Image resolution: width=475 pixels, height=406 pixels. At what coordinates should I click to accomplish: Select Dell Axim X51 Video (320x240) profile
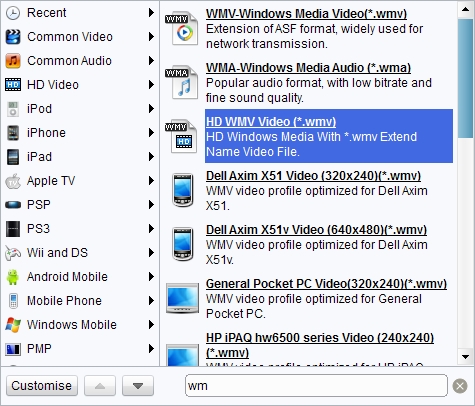pyautogui.click(x=313, y=176)
